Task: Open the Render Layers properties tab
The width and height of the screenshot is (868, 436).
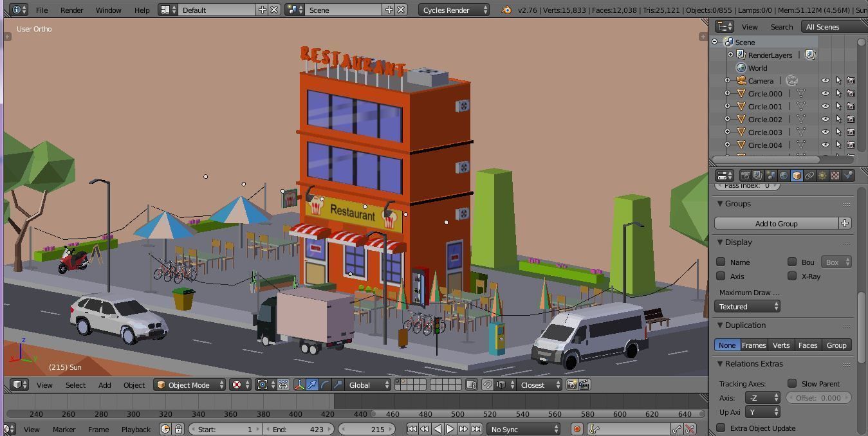Action: (758, 176)
